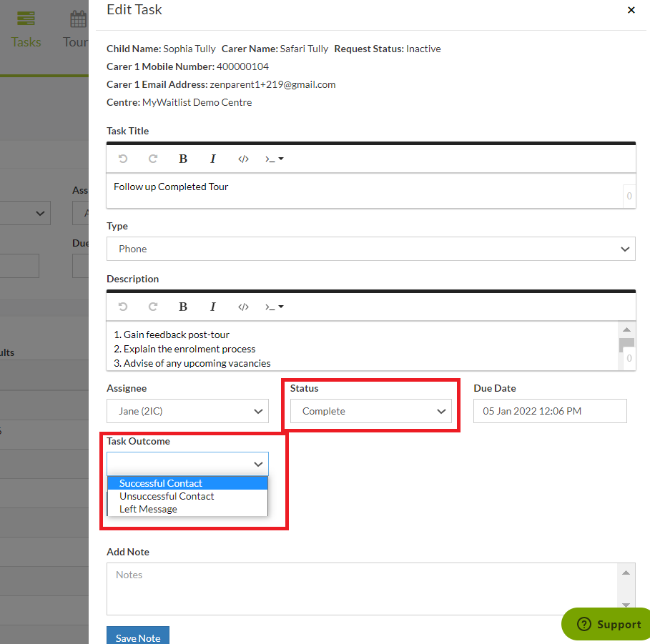Click Redo icon in Task Title editor
The height and width of the screenshot is (644, 650).
tap(153, 159)
